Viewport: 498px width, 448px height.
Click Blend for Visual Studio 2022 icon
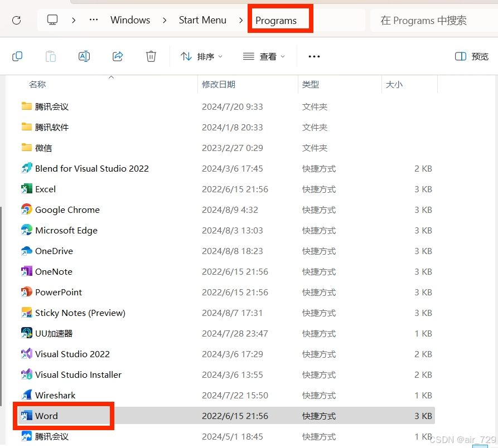pos(27,168)
